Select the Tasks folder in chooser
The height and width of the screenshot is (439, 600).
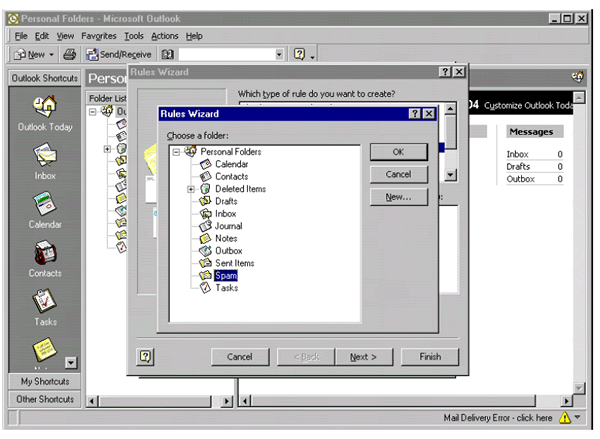point(227,288)
